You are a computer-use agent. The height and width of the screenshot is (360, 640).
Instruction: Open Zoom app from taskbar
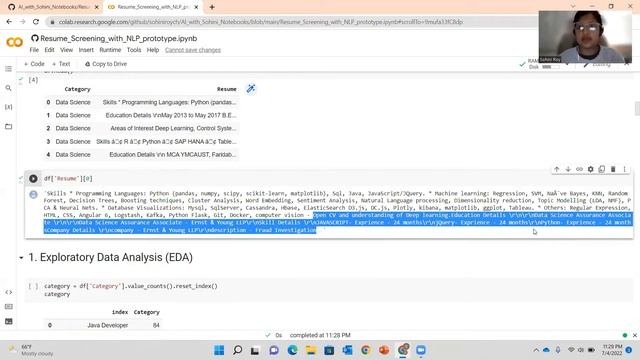421,350
